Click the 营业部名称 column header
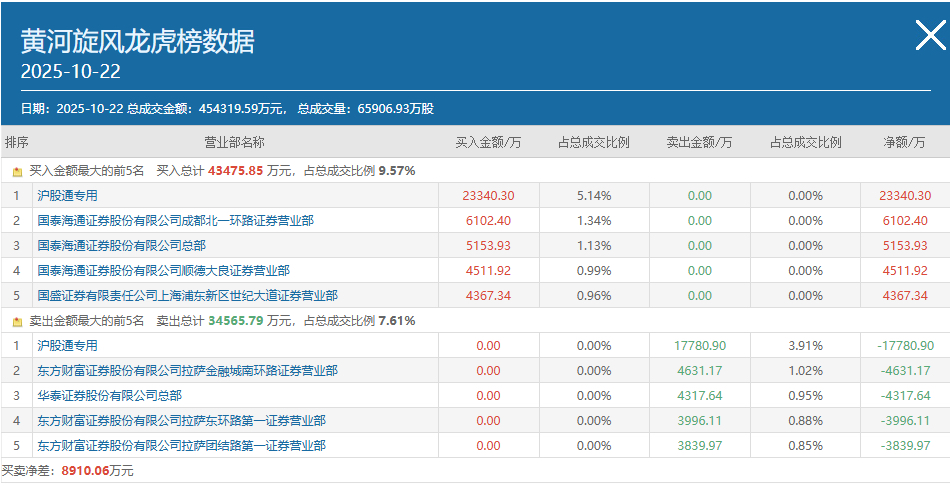This screenshot has height=487, width=950. (234, 142)
